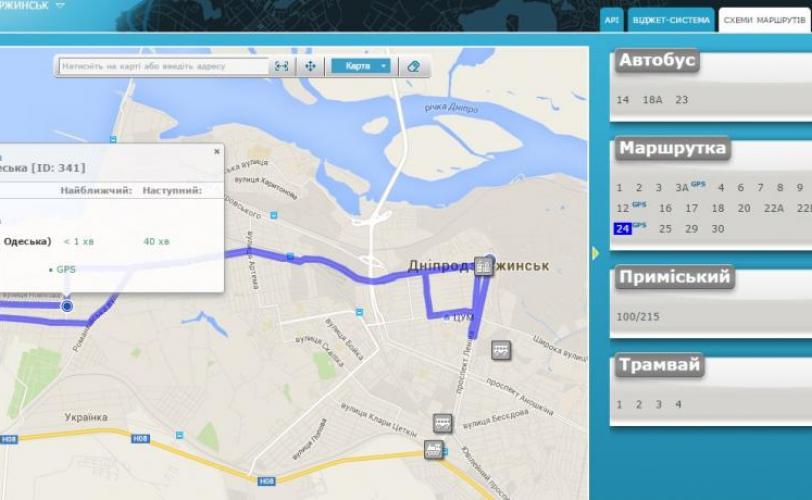Select marshrutka route 12 with GPS
812x500 pixels.
[x=623, y=208]
